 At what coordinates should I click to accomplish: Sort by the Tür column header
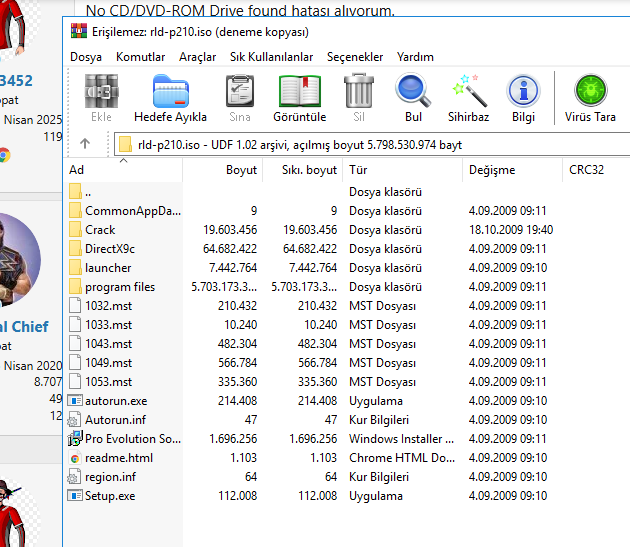tap(403, 170)
